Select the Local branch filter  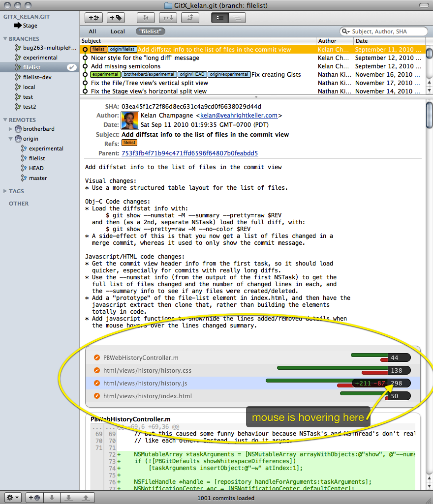[x=118, y=31]
